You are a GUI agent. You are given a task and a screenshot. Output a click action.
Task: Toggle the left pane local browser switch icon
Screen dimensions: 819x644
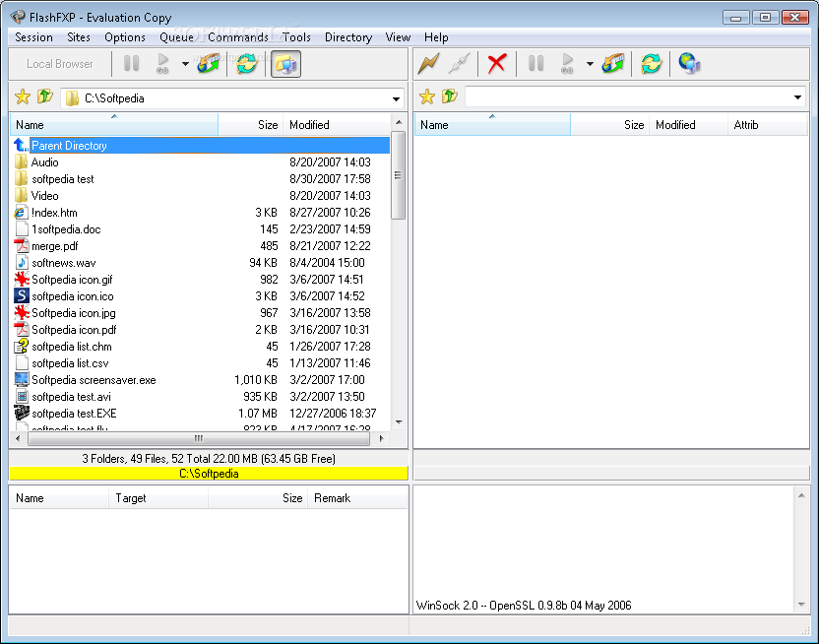(285, 64)
